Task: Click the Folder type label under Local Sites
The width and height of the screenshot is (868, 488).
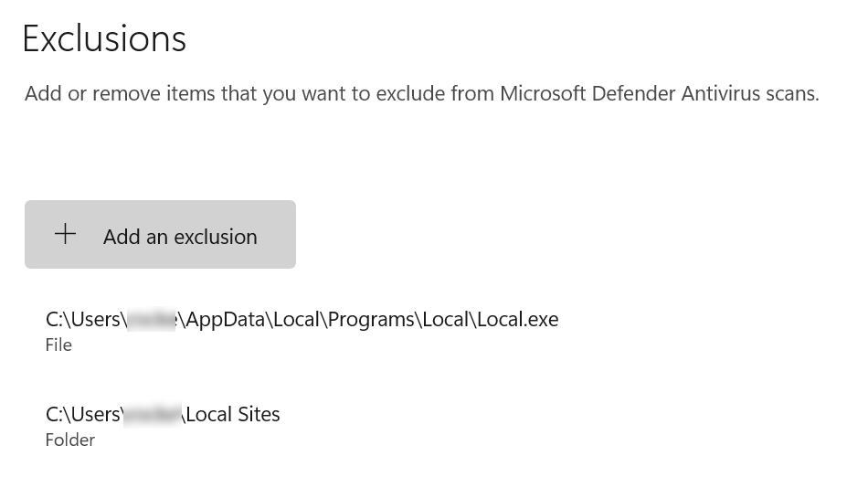Action: (70, 440)
